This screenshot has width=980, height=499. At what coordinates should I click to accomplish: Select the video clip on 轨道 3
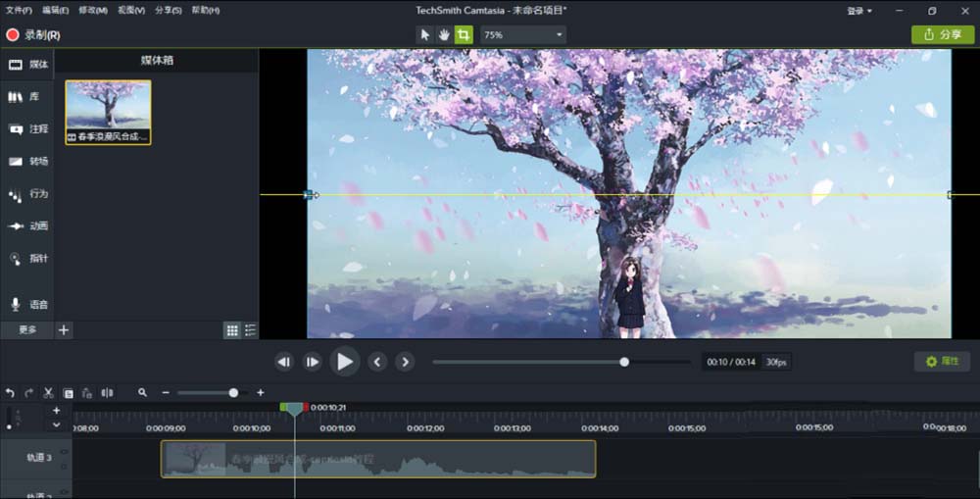(x=378, y=459)
